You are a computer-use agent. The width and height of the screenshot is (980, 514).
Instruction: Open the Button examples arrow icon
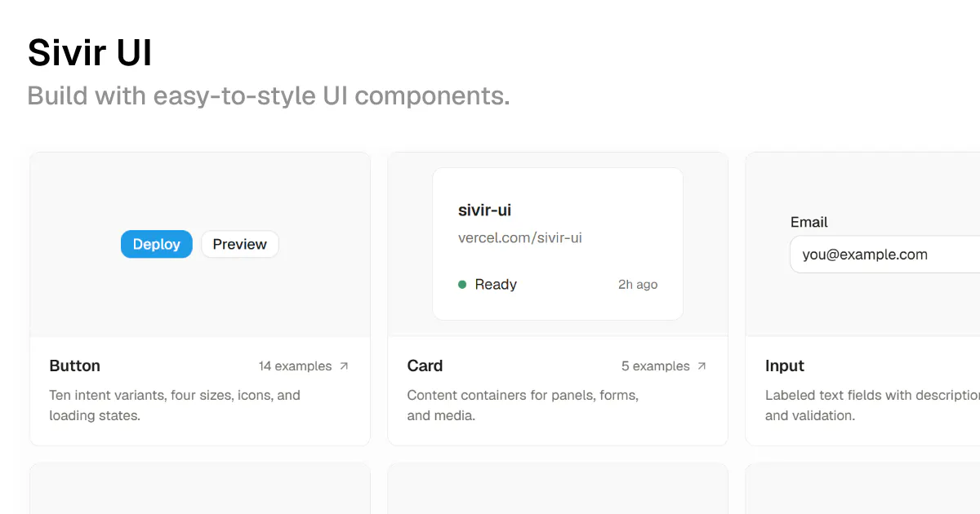click(x=344, y=366)
